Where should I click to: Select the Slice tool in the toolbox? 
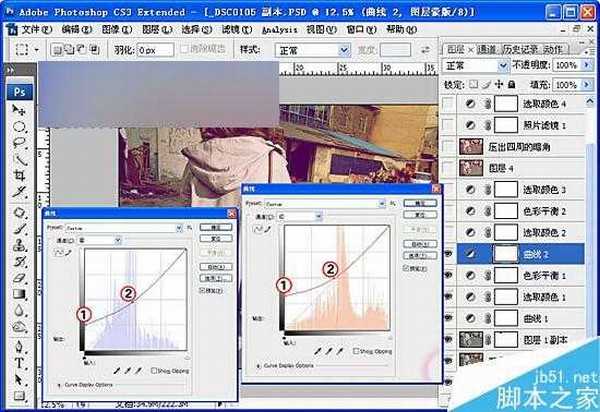(19, 191)
